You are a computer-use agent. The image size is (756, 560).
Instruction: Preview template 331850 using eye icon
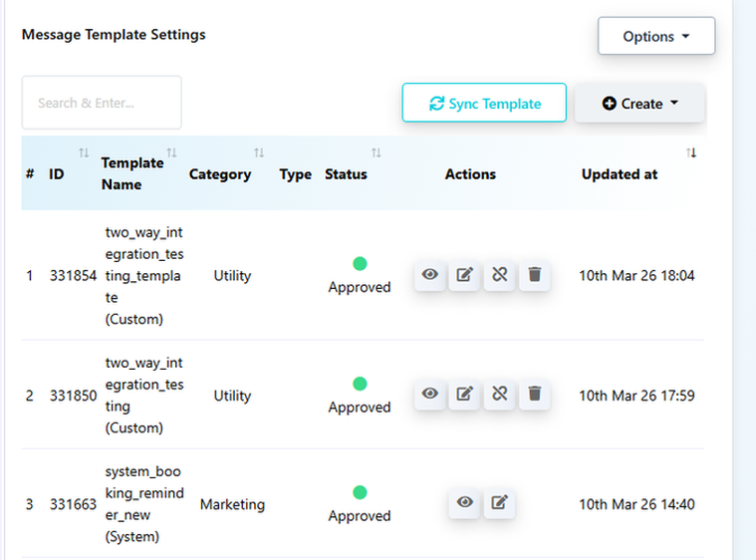pos(430,395)
